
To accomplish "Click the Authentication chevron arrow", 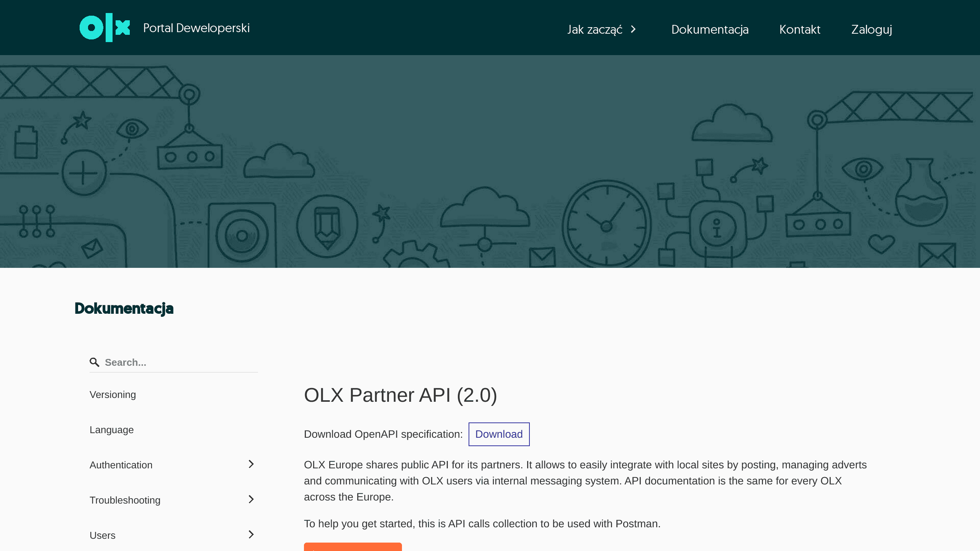I will [251, 464].
